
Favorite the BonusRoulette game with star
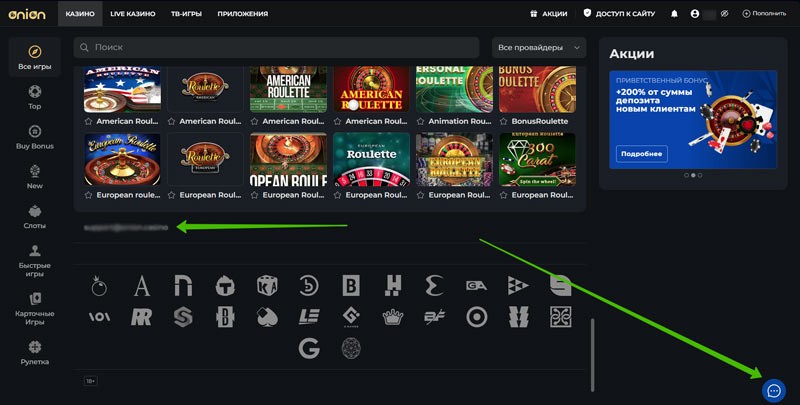coord(504,121)
